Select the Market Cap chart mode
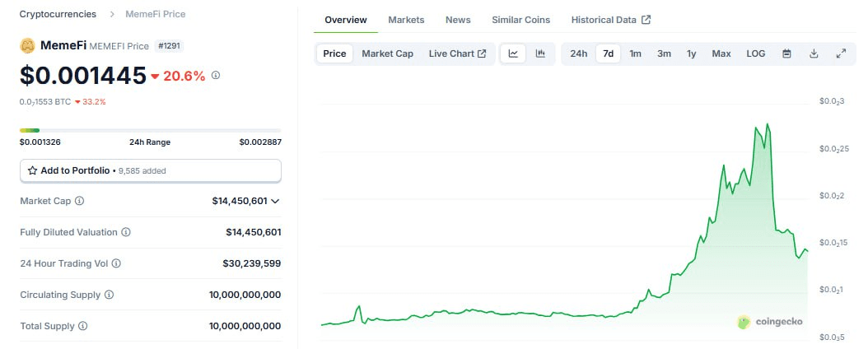The image size is (868, 349). [x=387, y=54]
